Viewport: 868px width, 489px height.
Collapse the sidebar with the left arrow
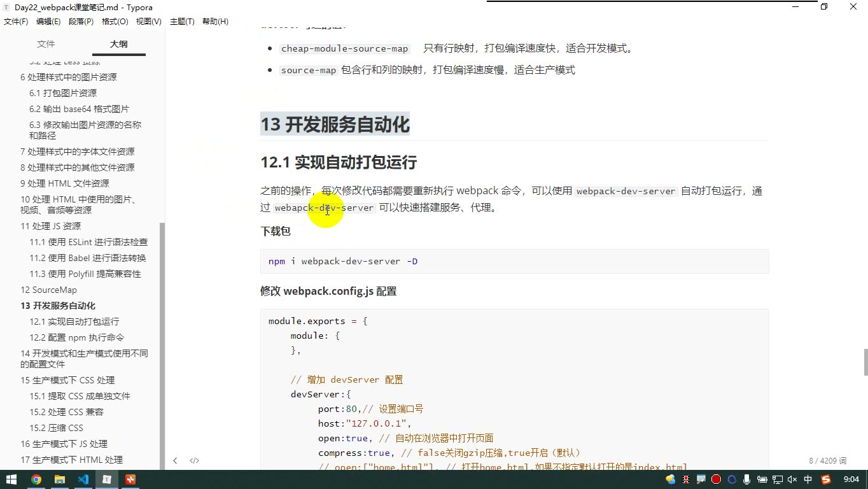(x=175, y=460)
